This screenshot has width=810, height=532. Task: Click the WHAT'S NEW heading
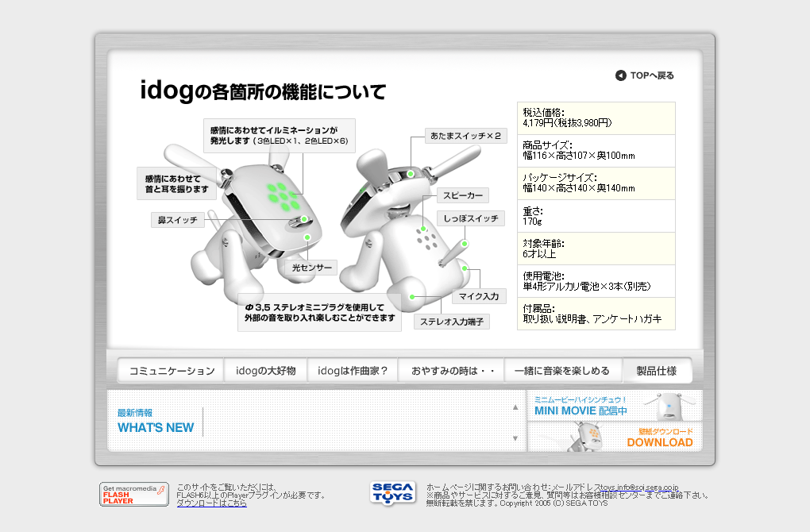(156, 428)
